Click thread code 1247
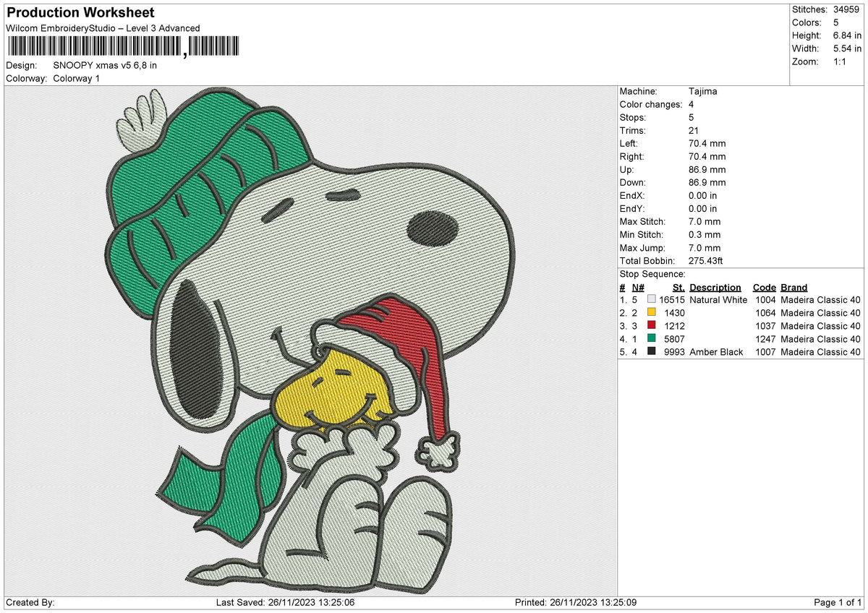The height and width of the screenshot is (613, 868). click(x=765, y=339)
